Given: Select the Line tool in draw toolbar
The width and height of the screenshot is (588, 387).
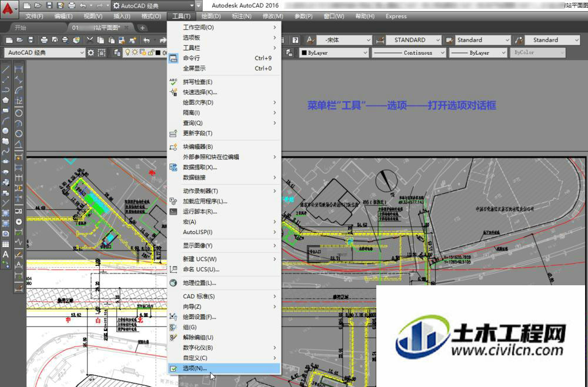Looking at the screenshot, I should coord(6,69).
